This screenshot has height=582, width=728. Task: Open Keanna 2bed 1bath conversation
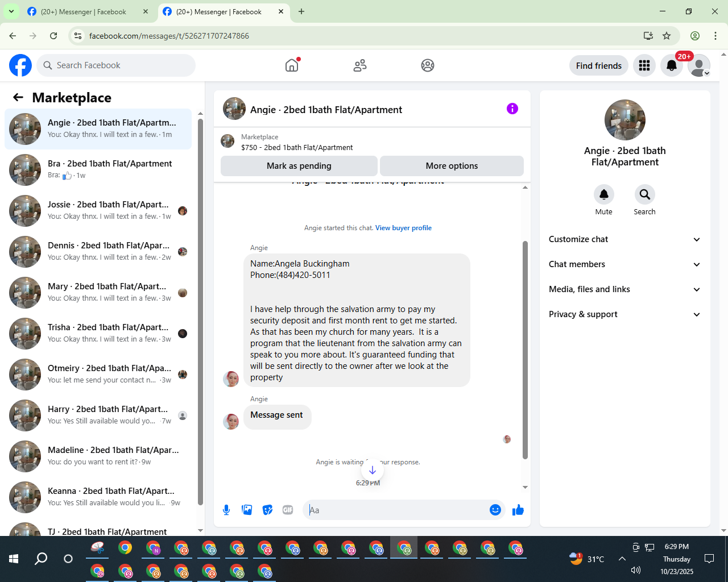[x=98, y=497]
